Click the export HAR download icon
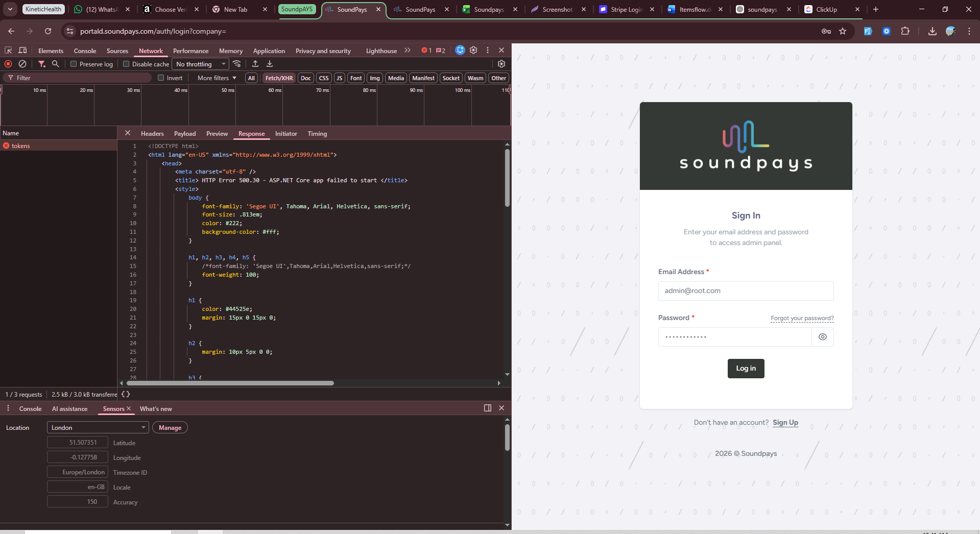This screenshot has width=980, height=534. click(270, 64)
